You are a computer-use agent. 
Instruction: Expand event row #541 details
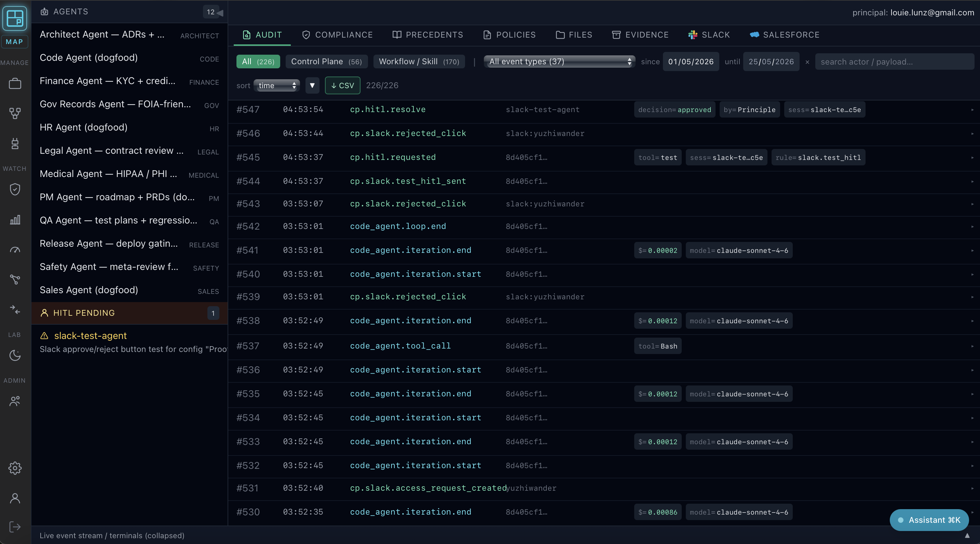point(972,251)
